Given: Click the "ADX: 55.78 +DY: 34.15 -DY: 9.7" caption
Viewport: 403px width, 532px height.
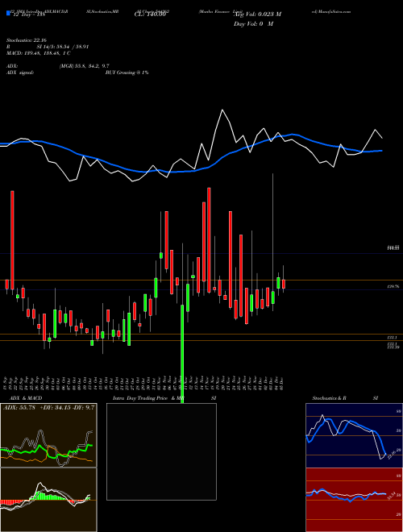Looking at the screenshot, I should tap(48, 408).
